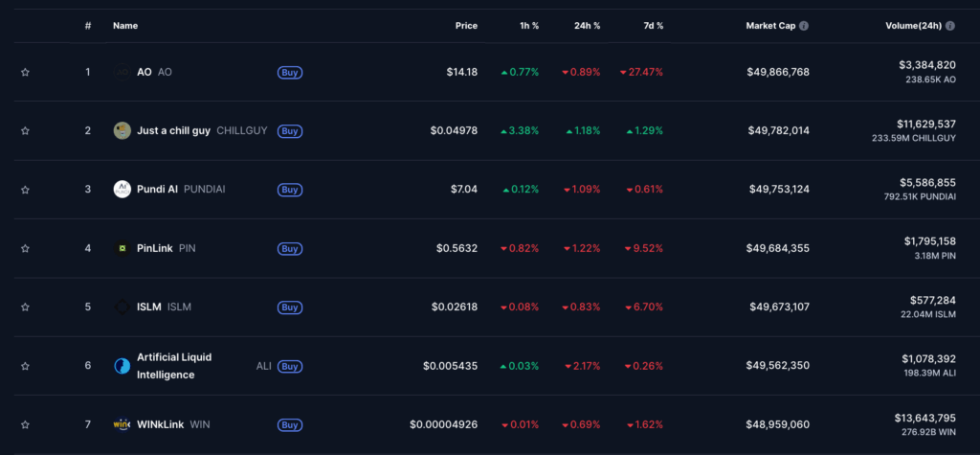Star Artificial Liquid Intelligence row

[x=25, y=366]
